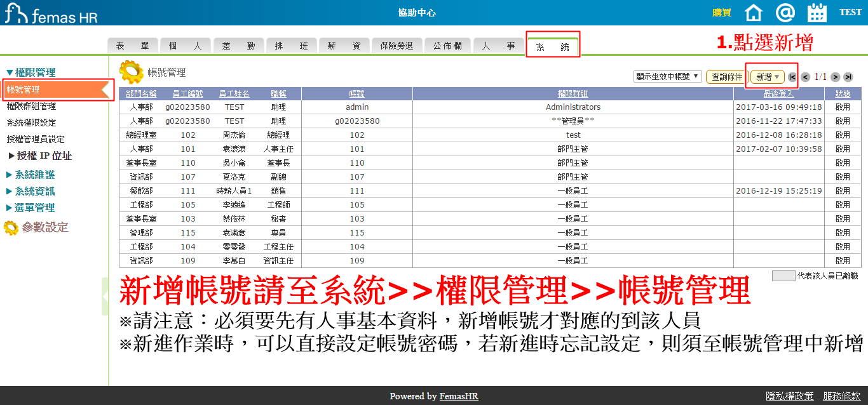Click the 購買 link in the header
The width and height of the screenshot is (868, 405).
(722, 12)
